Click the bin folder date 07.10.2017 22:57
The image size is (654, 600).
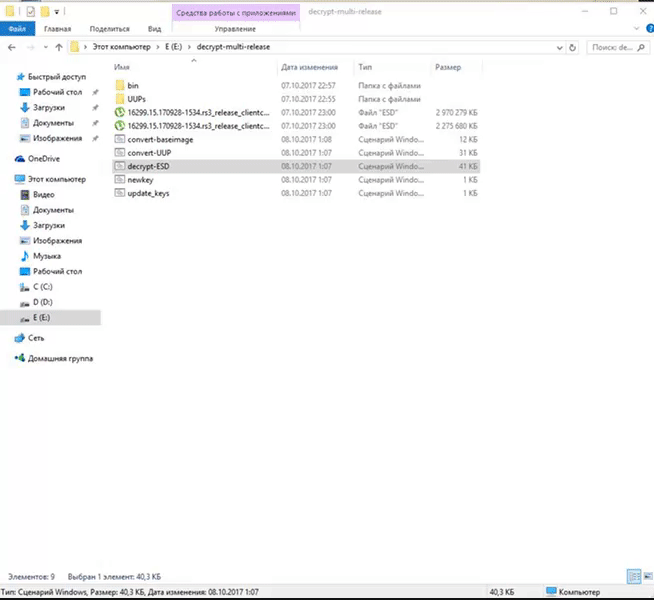click(x=308, y=85)
